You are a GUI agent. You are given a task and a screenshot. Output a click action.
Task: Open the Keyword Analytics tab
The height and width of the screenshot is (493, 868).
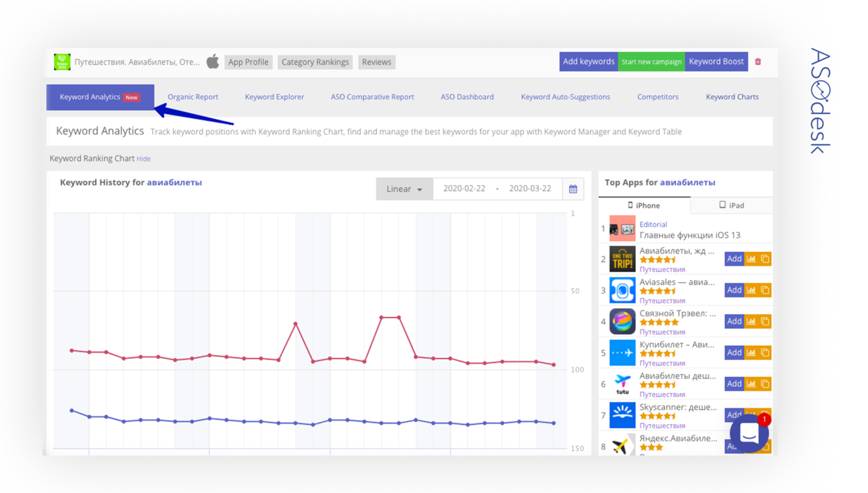click(100, 97)
